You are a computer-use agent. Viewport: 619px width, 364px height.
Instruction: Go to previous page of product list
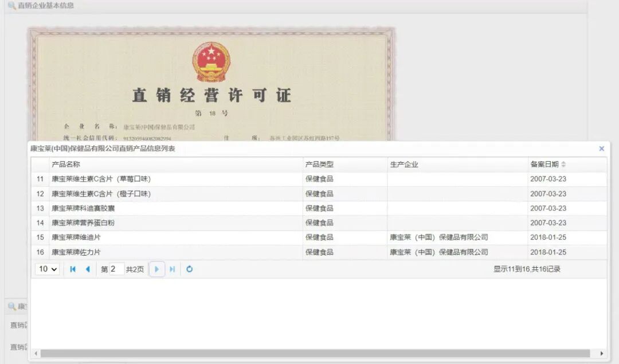point(88,269)
